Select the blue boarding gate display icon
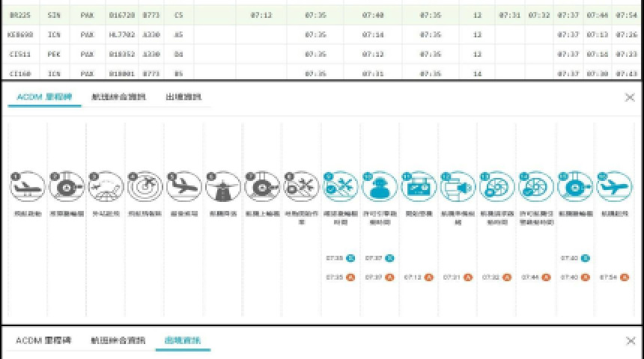Viewport: 644px width, 359px height. 418,186
